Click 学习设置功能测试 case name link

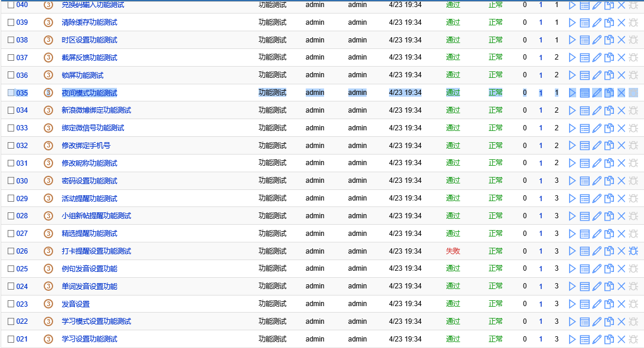pyautogui.click(x=90, y=339)
